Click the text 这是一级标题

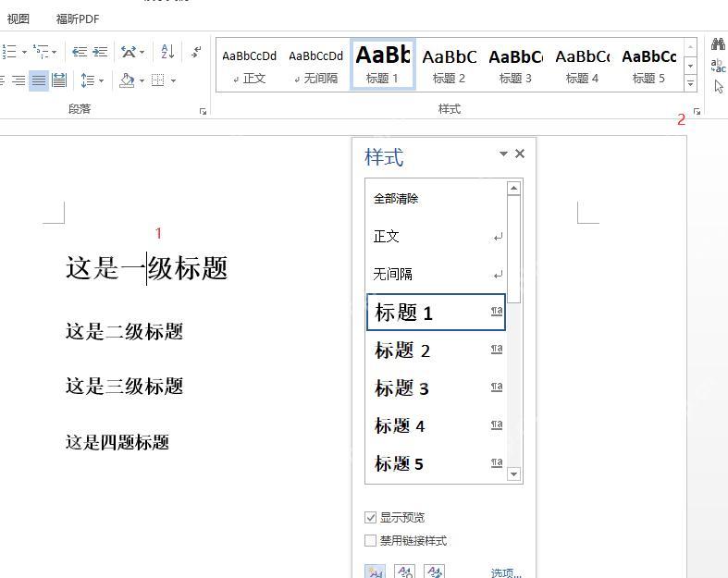point(147,268)
